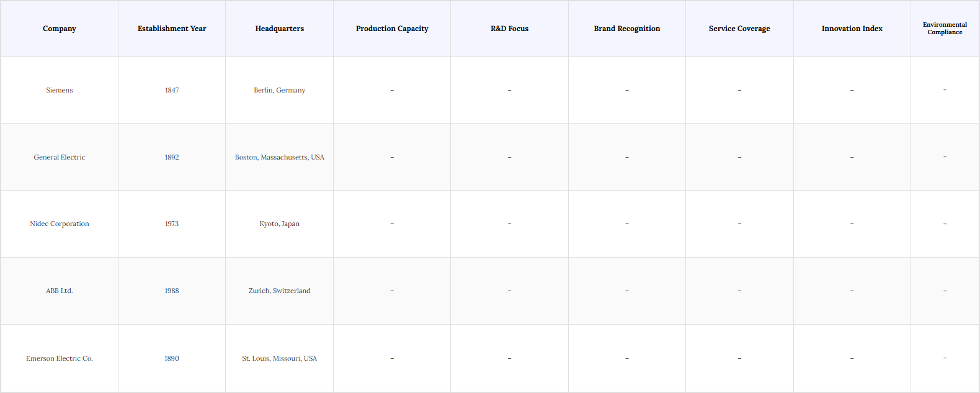Select the Service Coverage header
Screen dimensions: 980x393
[739, 29]
